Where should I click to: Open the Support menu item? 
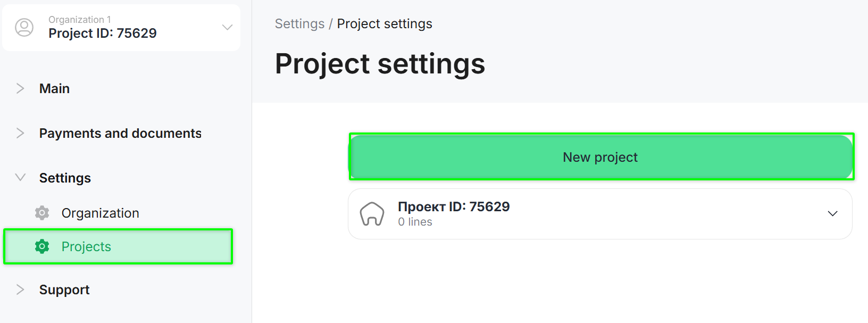coord(64,289)
